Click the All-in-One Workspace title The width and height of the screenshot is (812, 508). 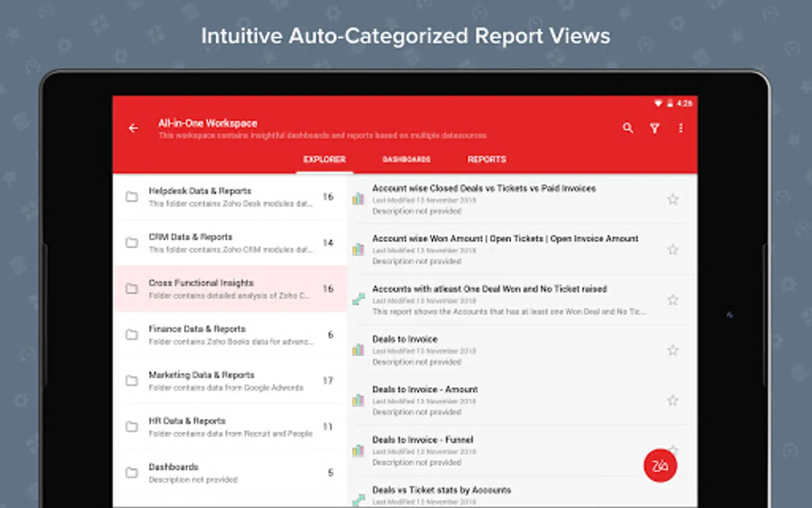pyautogui.click(x=208, y=123)
